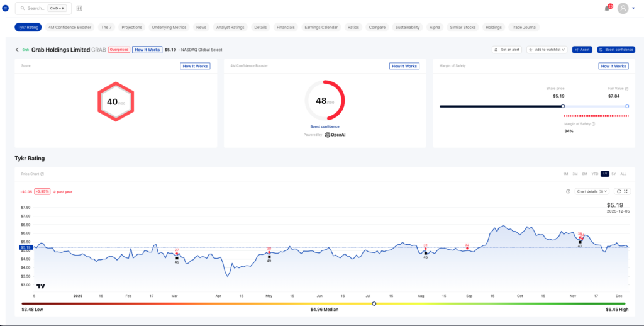Screen dimensions: 644x326
Task: Open the notifications bell with badge
Action: pos(607,8)
